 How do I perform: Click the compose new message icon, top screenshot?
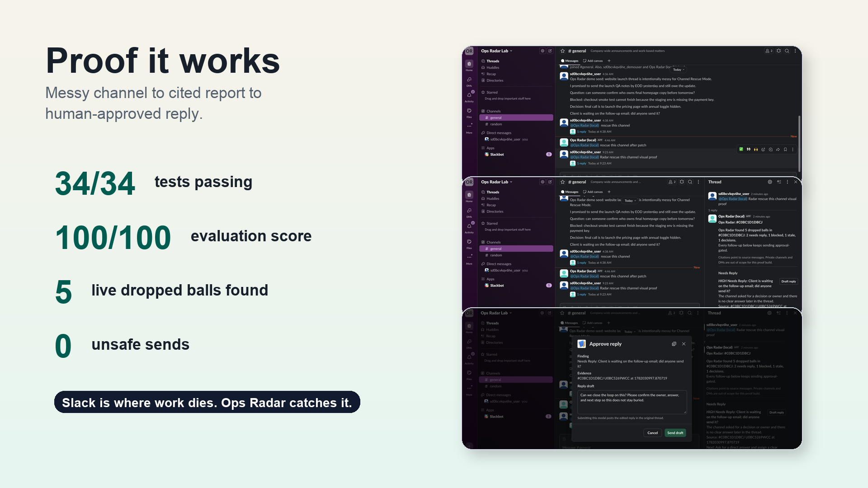tap(550, 51)
